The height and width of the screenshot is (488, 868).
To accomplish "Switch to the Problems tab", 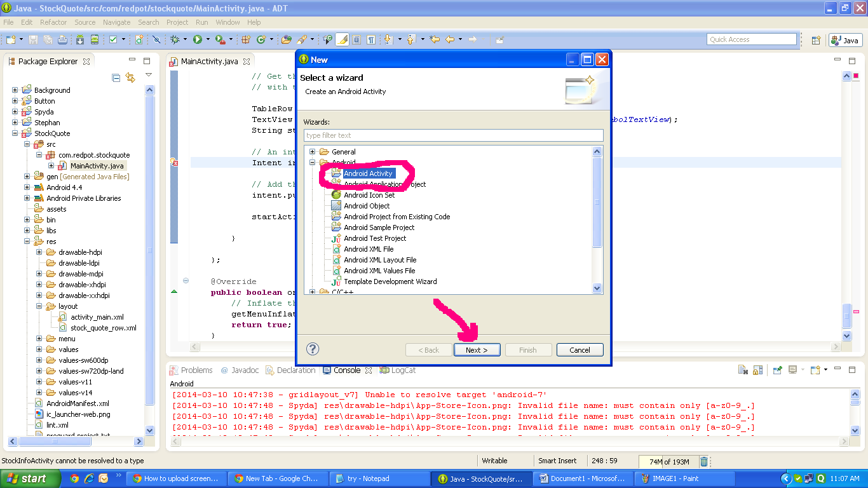I will click(191, 370).
